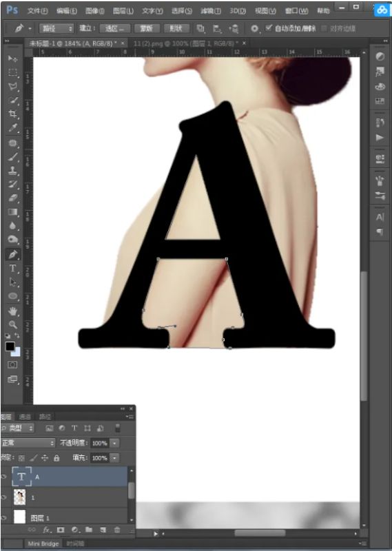Choose the Crop tool
The height and width of the screenshot is (551, 392).
(12, 114)
